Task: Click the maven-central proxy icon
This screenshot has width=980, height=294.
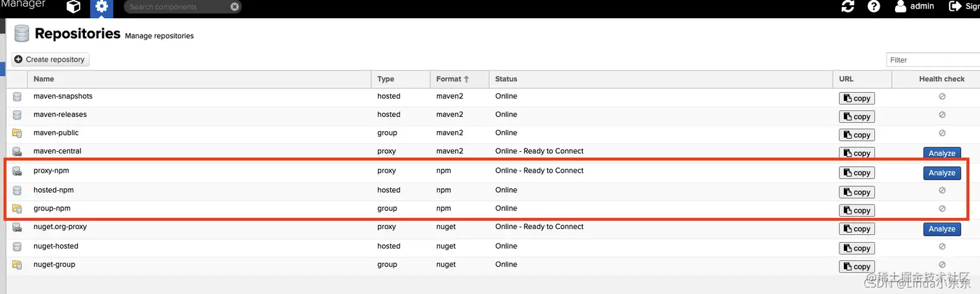Action: (x=17, y=151)
